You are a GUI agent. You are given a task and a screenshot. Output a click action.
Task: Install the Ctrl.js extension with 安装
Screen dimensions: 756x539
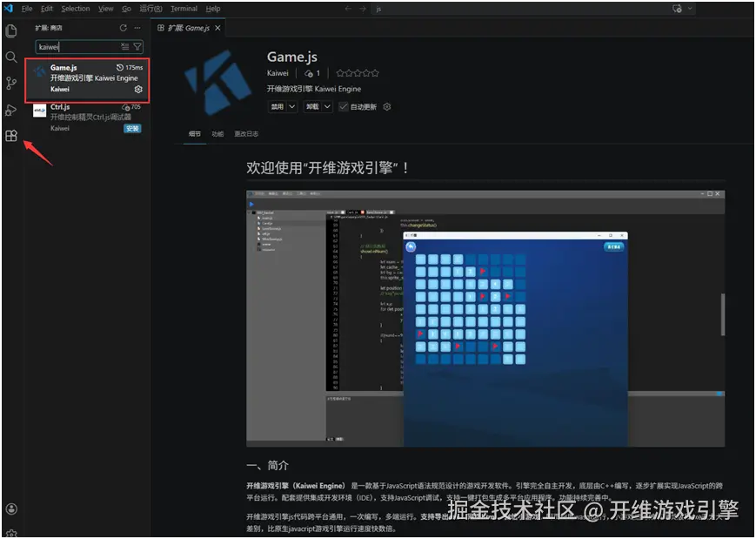tap(132, 128)
